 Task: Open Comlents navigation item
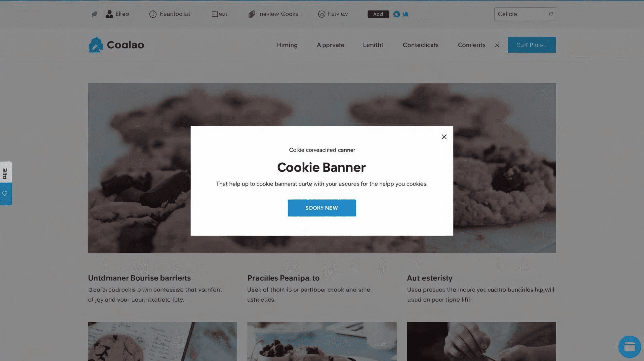click(x=471, y=45)
